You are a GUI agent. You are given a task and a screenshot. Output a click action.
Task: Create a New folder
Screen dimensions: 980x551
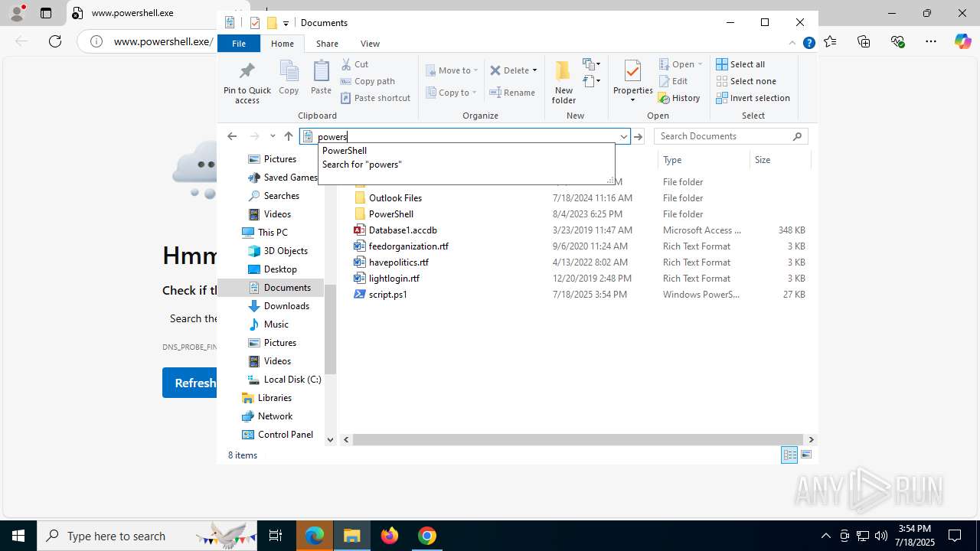563,82
